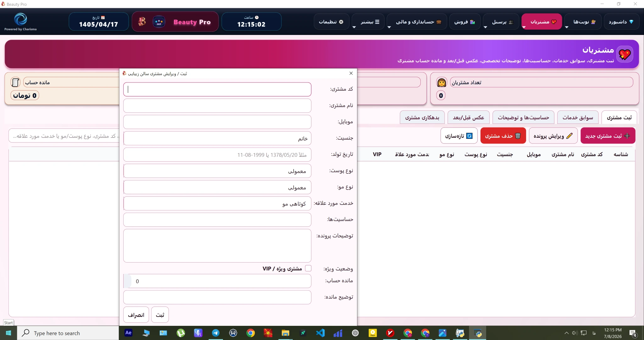Image resolution: width=644 pixels, height=340 pixels.
Task: Expand the مشتریان menu arrow
Action: click(524, 27)
